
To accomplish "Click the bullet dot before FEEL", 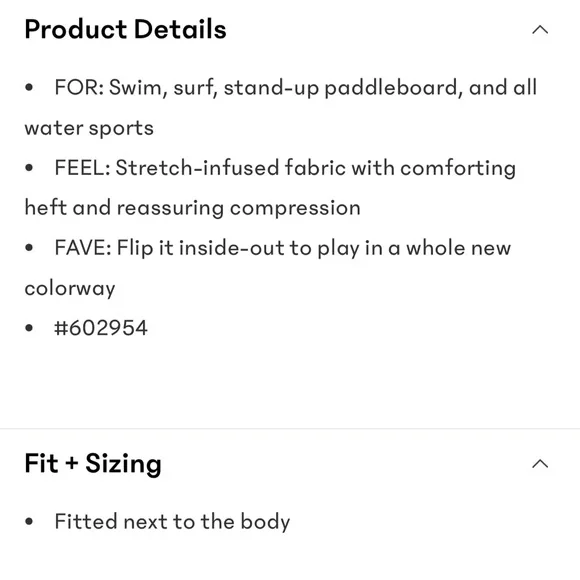I will pos(29,168).
